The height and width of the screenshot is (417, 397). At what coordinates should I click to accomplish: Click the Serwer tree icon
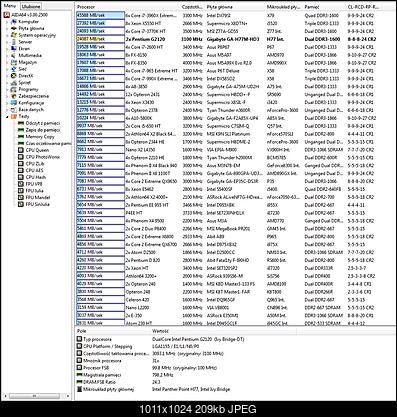coord(14,42)
